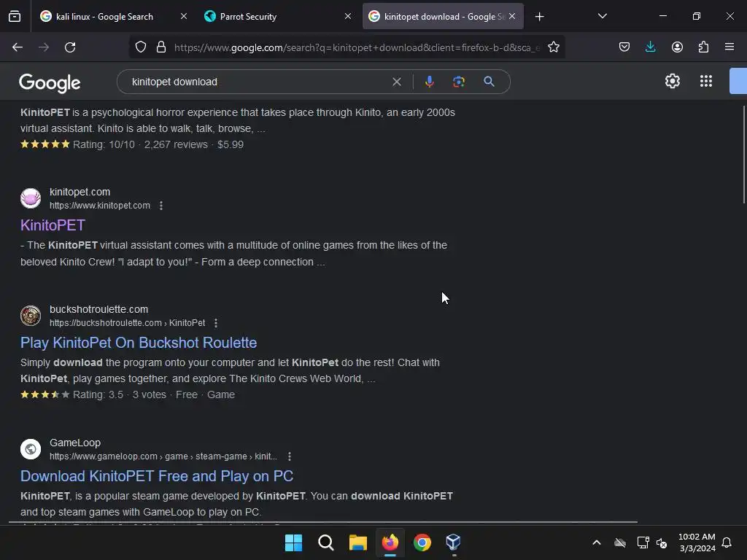Go back to the previous page
The width and height of the screenshot is (747, 560).
pyautogui.click(x=18, y=47)
